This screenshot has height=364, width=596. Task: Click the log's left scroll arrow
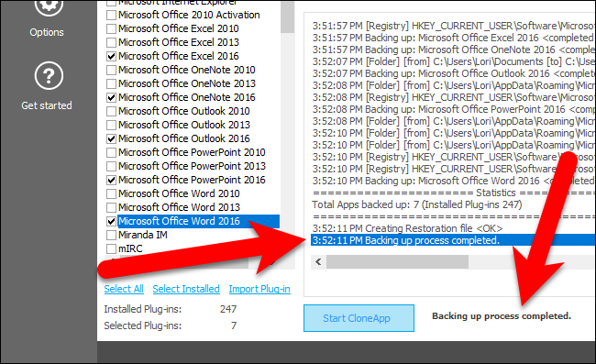(318, 262)
